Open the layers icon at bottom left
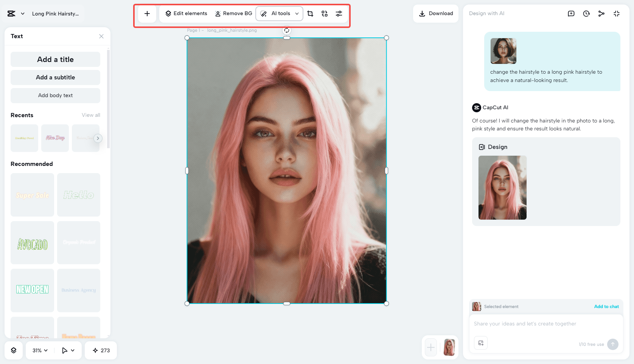Viewport: 634px width, 364px height. point(14,350)
